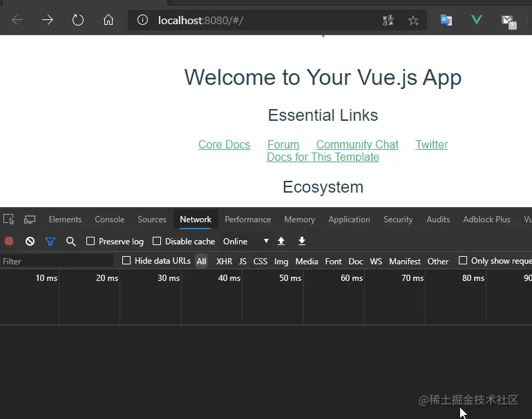Select the Network tab
This screenshot has height=419, width=532.
pyautogui.click(x=196, y=220)
